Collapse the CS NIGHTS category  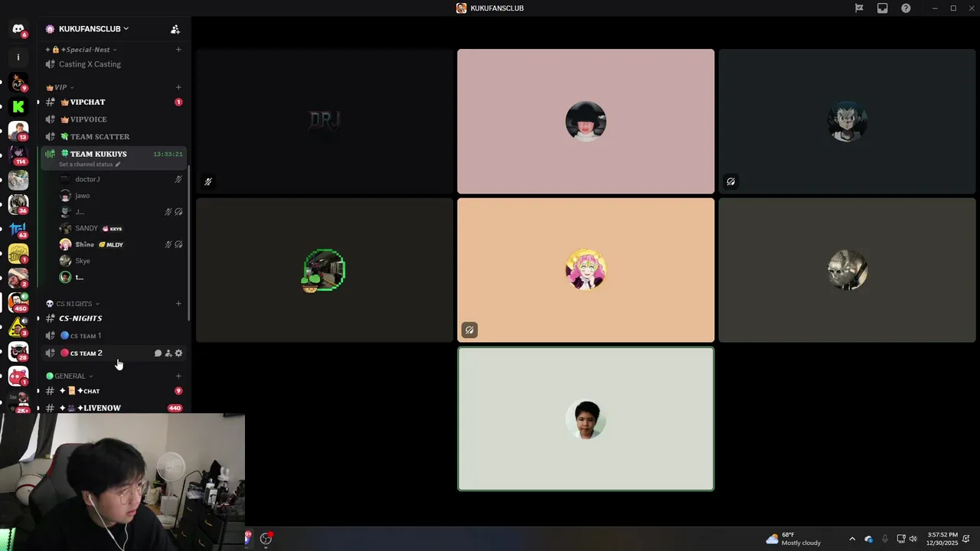73,304
